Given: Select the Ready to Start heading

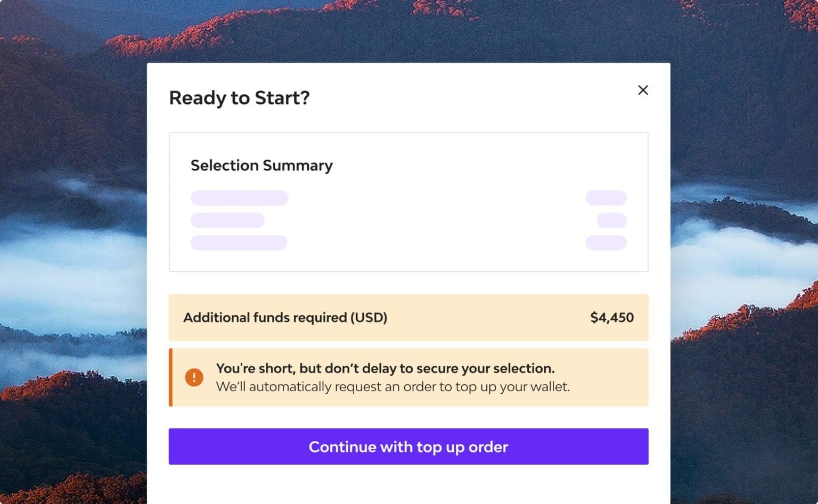Looking at the screenshot, I should [x=239, y=98].
